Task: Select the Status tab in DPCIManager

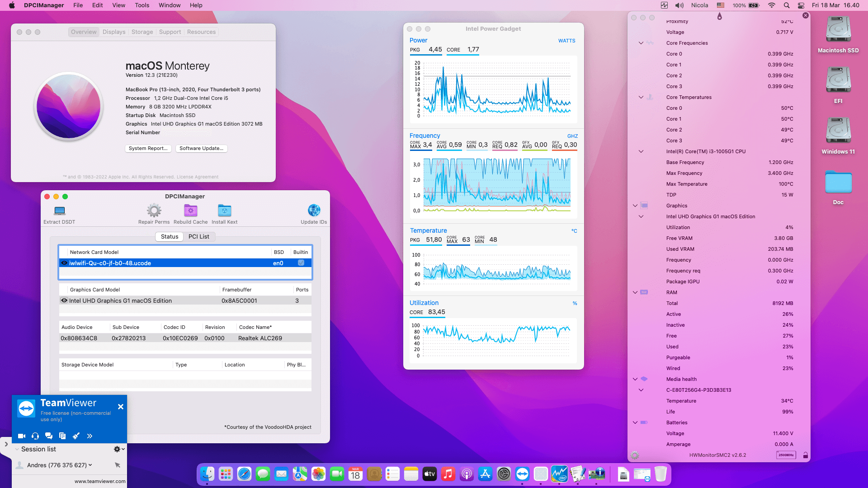Action: point(170,236)
